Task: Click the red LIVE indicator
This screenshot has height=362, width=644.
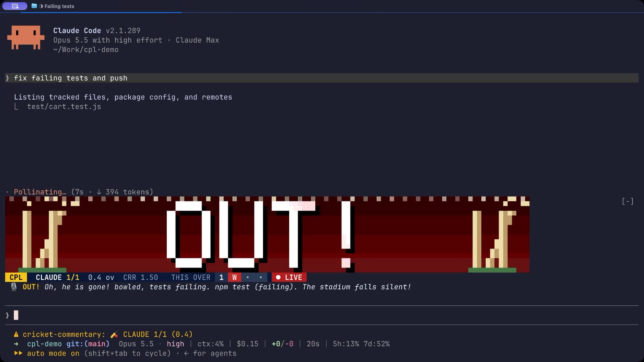Action: (289, 278)
